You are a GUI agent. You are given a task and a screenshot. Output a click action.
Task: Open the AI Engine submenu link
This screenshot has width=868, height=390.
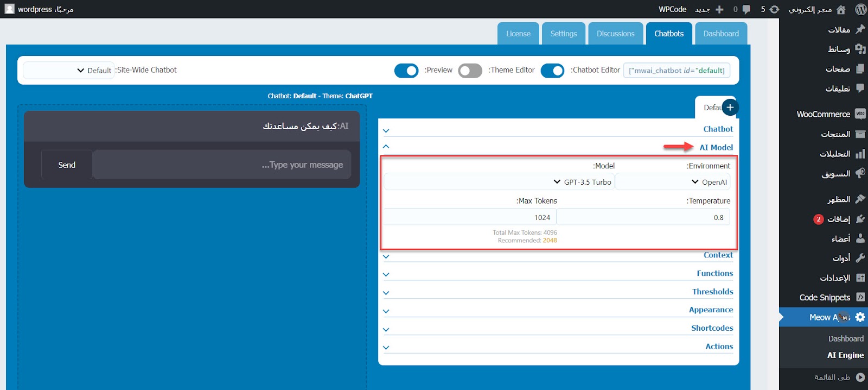pyautogui.click(x=845, y=355)
